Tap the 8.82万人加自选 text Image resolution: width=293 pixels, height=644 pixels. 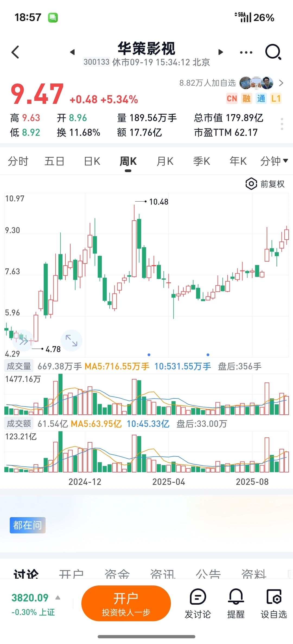208,83
